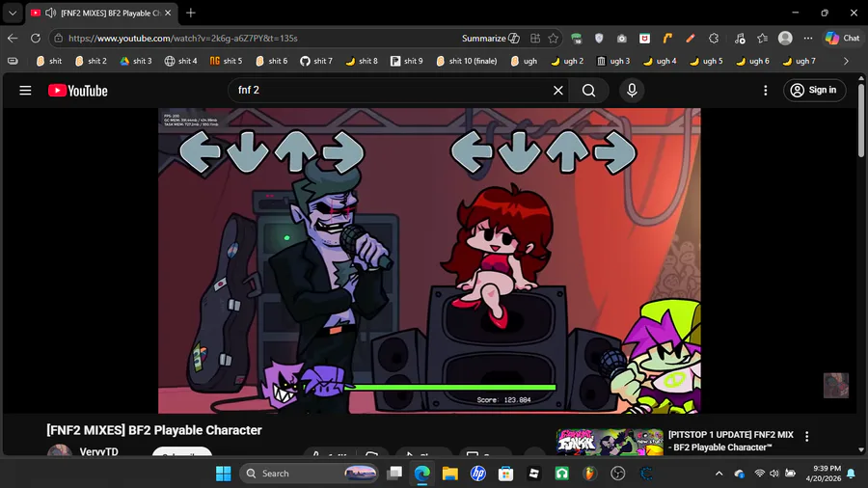The width and height of the screenshot is (868, 488).
Task: Open the 'shit 7' GitHub bookmark
Action: (x=316, y=61)
